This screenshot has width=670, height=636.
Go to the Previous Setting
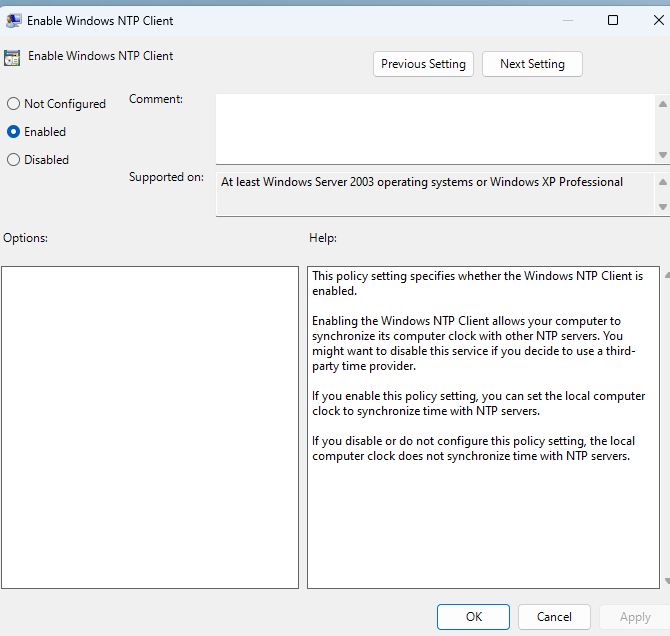coord(423,64)
